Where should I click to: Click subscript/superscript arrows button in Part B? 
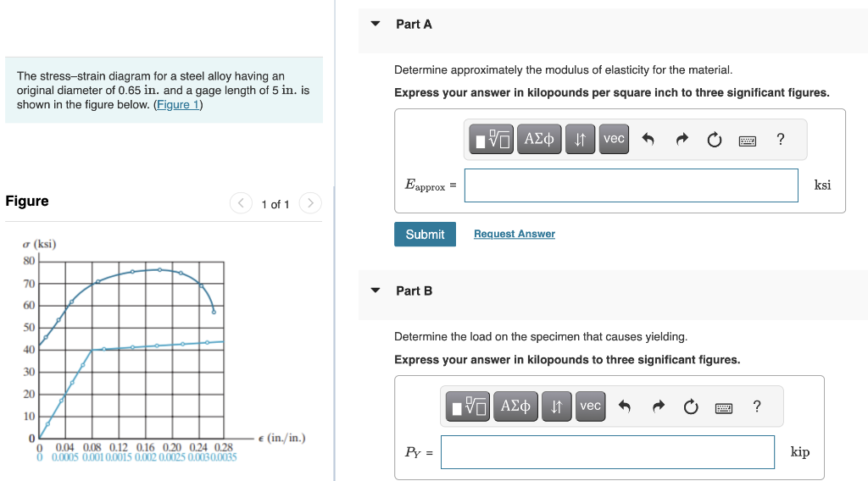pyautogui.click(x=557, y=406)
